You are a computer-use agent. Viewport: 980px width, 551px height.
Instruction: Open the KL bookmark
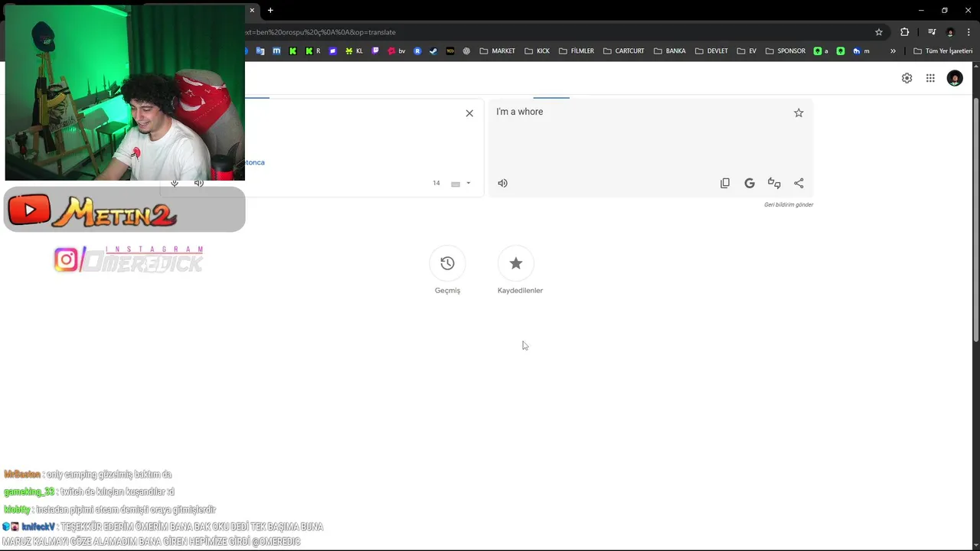(354, 51)
